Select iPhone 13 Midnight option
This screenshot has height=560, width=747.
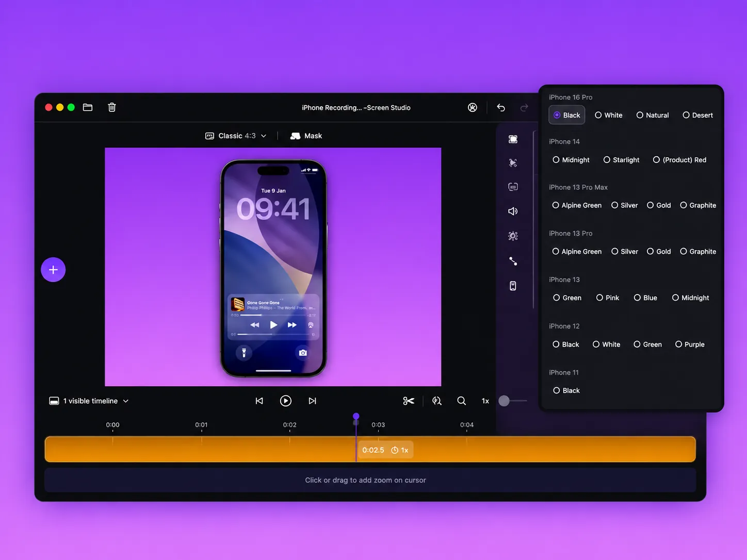[691, 298]
